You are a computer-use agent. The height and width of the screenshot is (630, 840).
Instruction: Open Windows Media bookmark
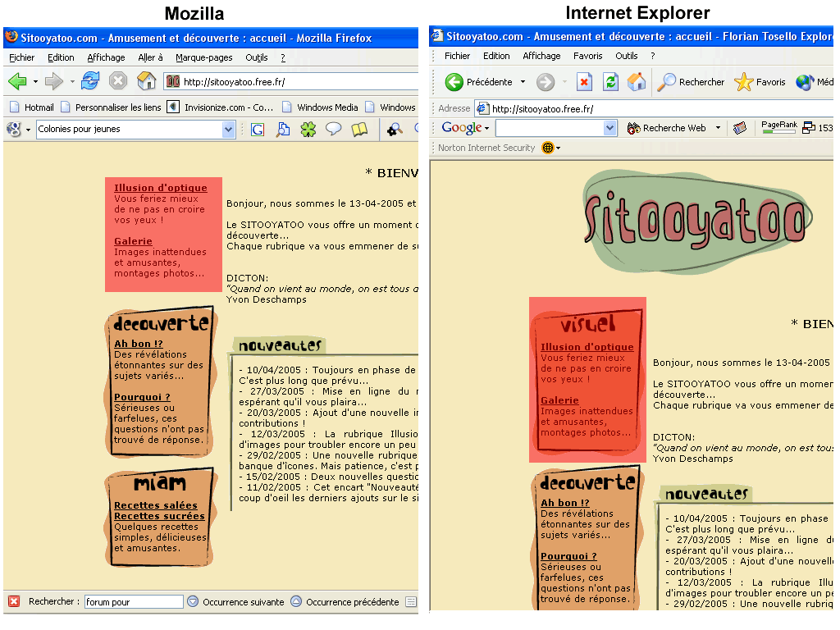(321, 107)
